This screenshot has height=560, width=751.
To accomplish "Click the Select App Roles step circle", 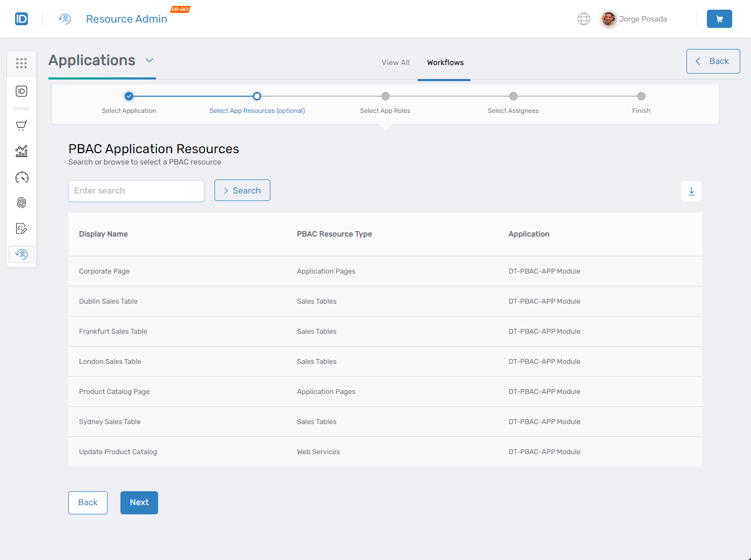I will [385, 96].
